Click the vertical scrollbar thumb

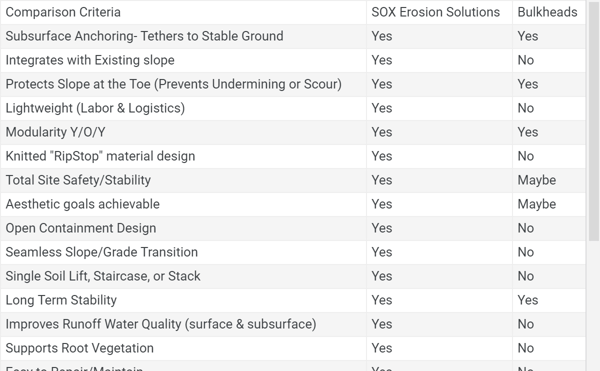click(594, 121)
